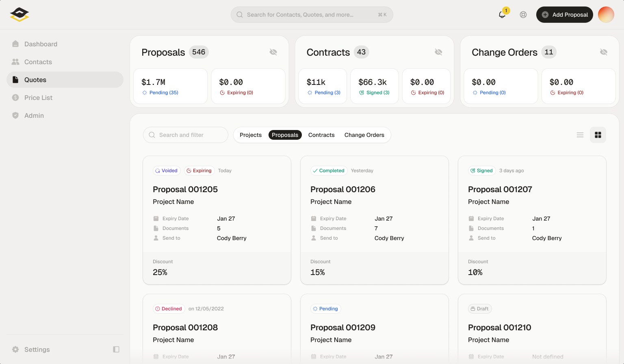Screen dimensions: 624x364
Task: Hide Change Orders summary values
Action: tap(604, 52)
